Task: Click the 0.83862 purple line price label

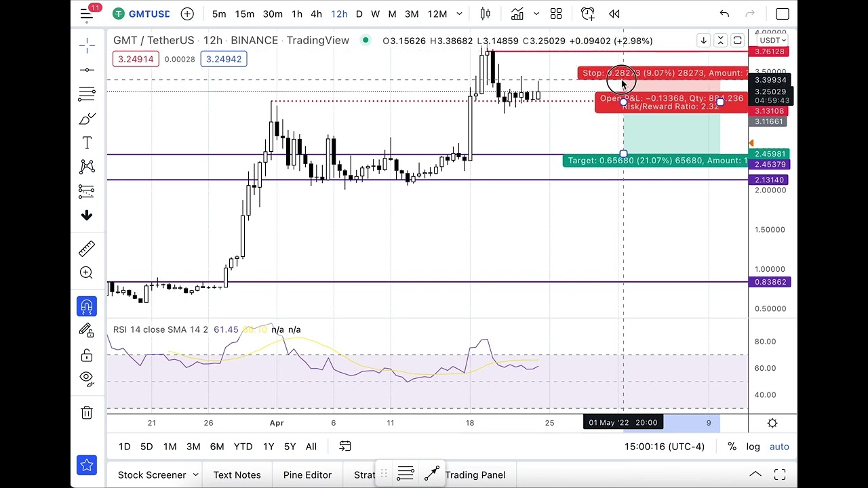Action: point(770,282)
